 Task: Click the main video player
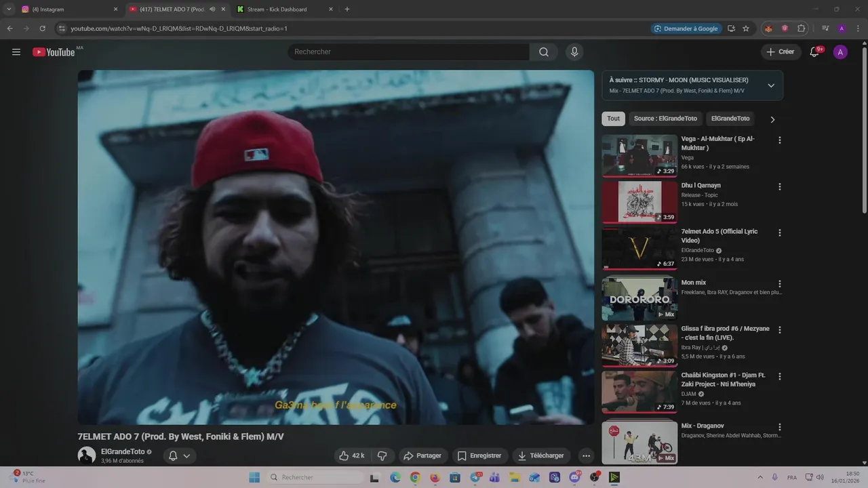pos(336,247)
